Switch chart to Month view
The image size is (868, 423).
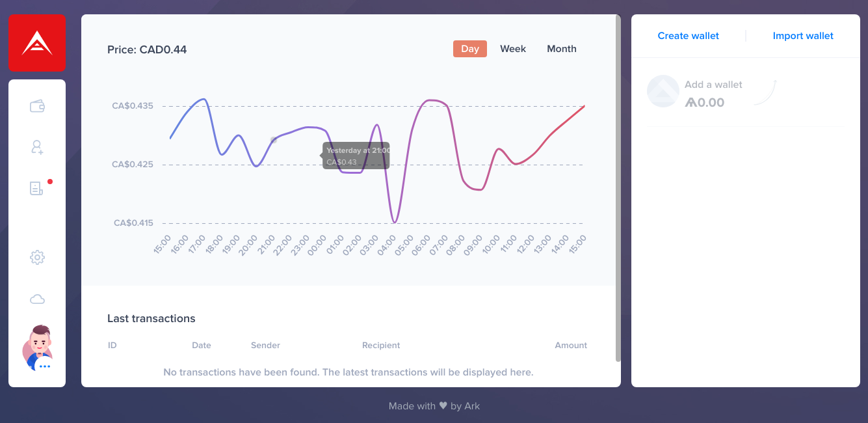pos(562,49)
